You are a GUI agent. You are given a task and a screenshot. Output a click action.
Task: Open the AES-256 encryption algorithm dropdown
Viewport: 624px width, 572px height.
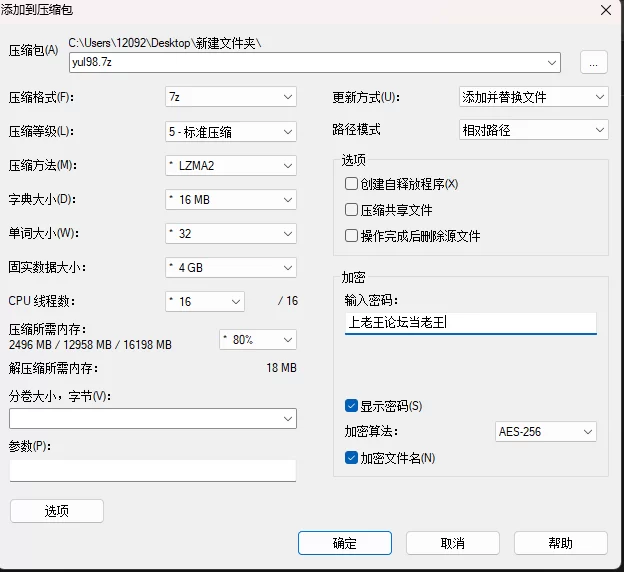[x=546, y=431]
